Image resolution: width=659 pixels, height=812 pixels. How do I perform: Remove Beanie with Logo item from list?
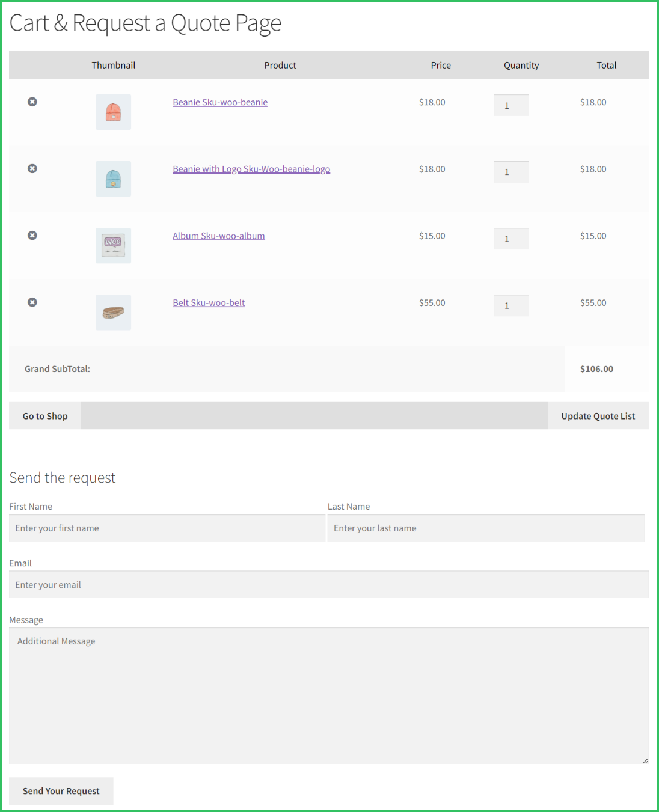(32, 168)
